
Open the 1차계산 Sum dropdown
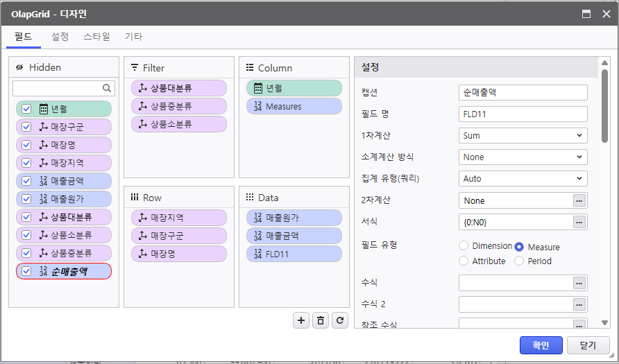pyautogui.click(x=523, y=136)
